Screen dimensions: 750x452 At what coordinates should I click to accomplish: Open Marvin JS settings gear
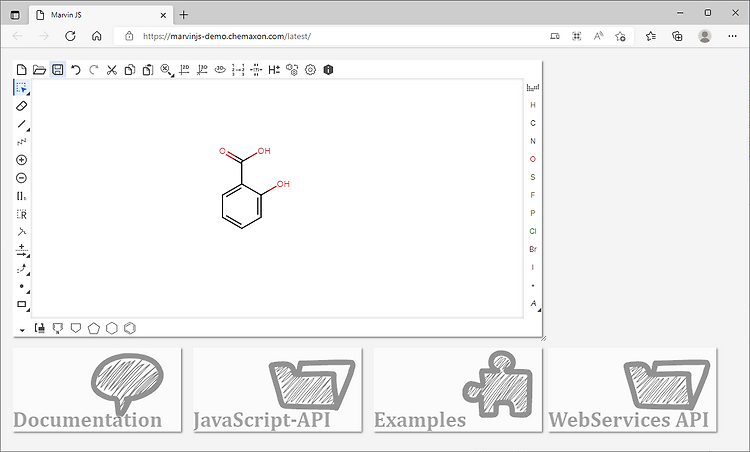(310, 70)
